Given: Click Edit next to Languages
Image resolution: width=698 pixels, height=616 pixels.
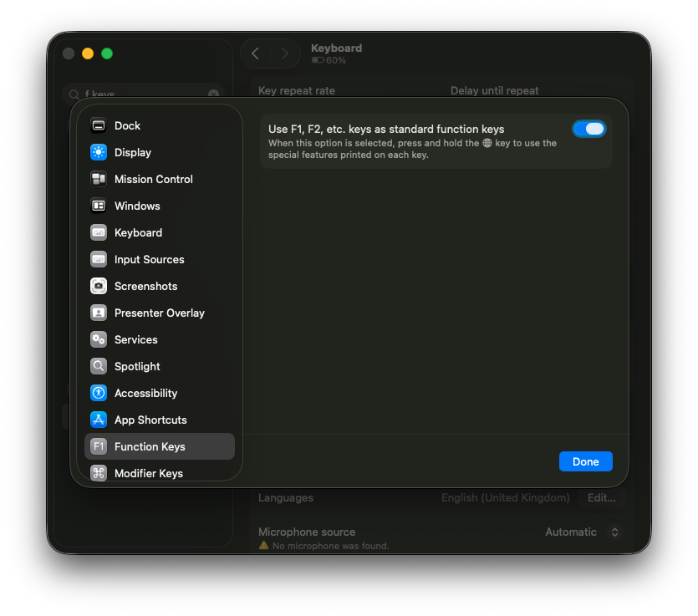Looking at the screenshot, I should (x=601, y=497).
